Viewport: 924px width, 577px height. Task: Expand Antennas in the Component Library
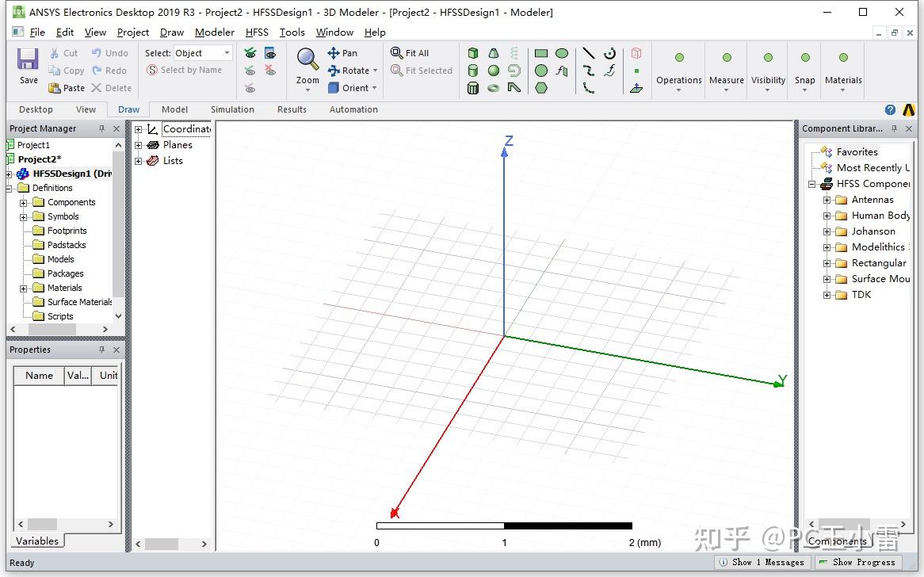829,199
